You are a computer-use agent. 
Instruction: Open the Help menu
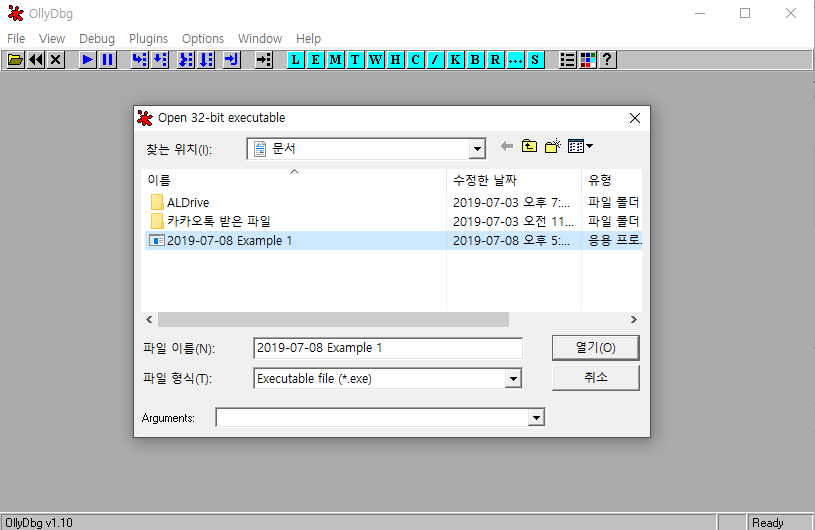(x=308, y=38)
